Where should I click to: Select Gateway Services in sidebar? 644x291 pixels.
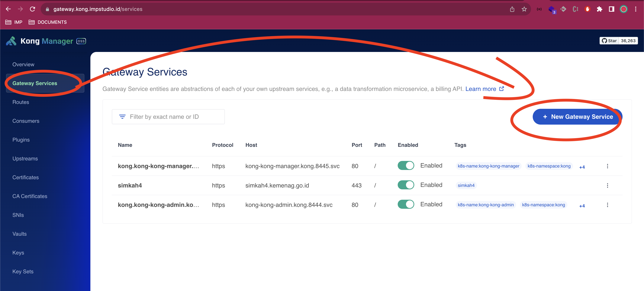coord(45,83)
